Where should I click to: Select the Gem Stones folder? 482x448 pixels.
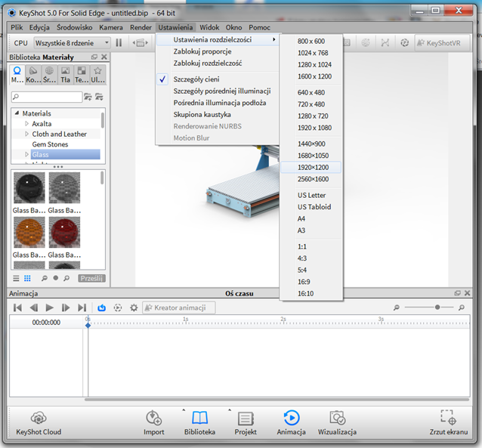(x=50, y=144)
